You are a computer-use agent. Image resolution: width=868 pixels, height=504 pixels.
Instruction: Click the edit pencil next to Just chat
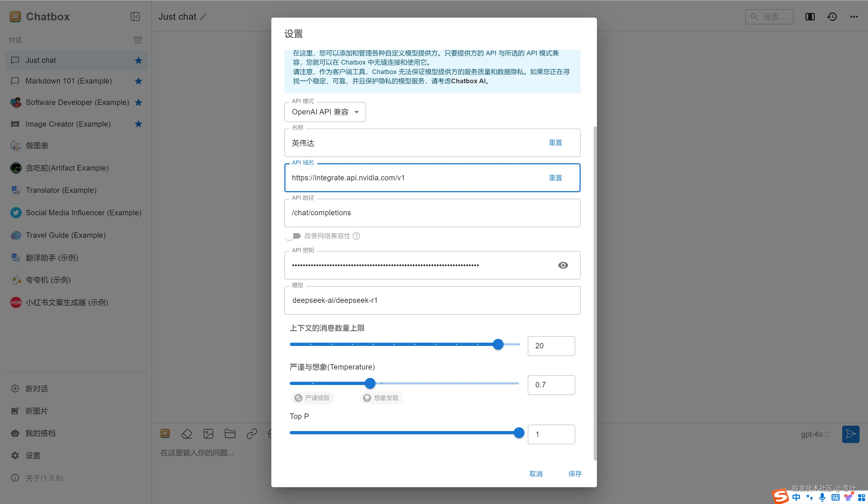click(x=204, y=17)
